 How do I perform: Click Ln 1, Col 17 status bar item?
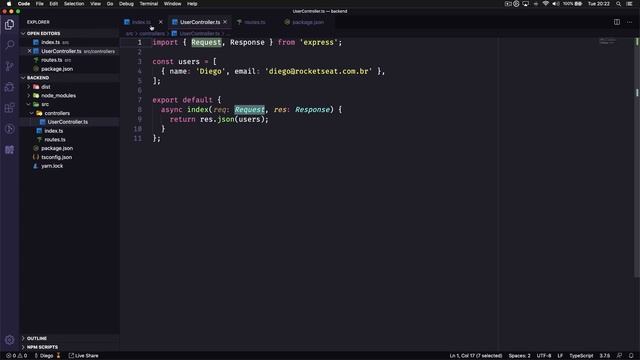coord(476,356)
